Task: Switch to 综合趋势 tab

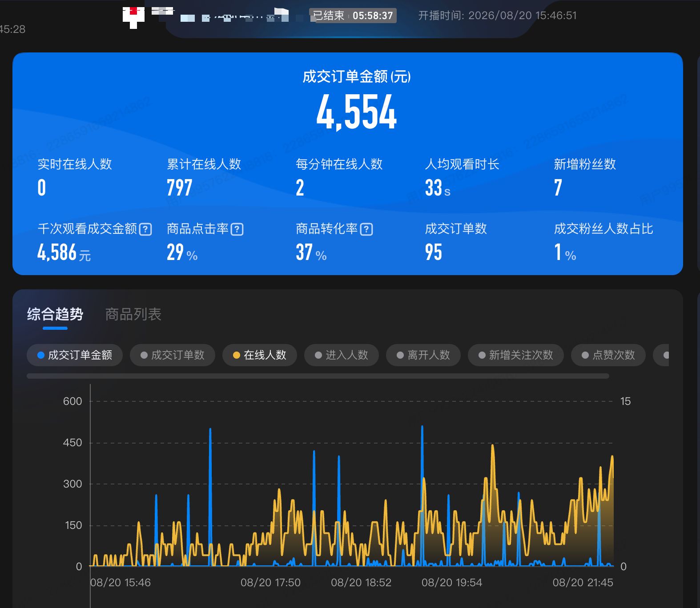Action: [55, 314]
